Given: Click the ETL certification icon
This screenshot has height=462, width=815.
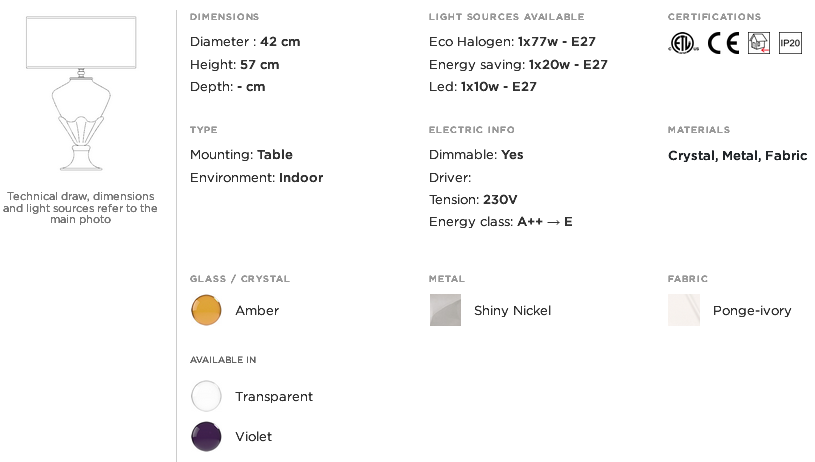Looking at the screenshot, I should 683,43.
